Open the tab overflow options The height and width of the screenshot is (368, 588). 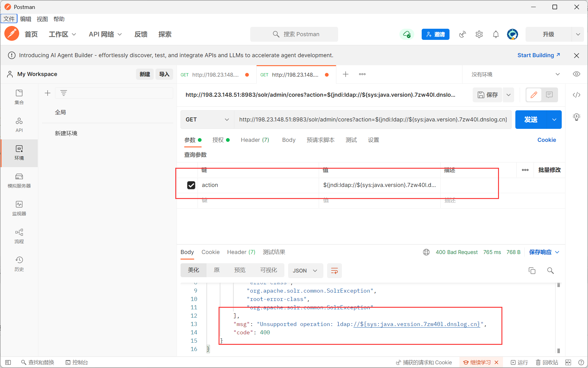362,74
